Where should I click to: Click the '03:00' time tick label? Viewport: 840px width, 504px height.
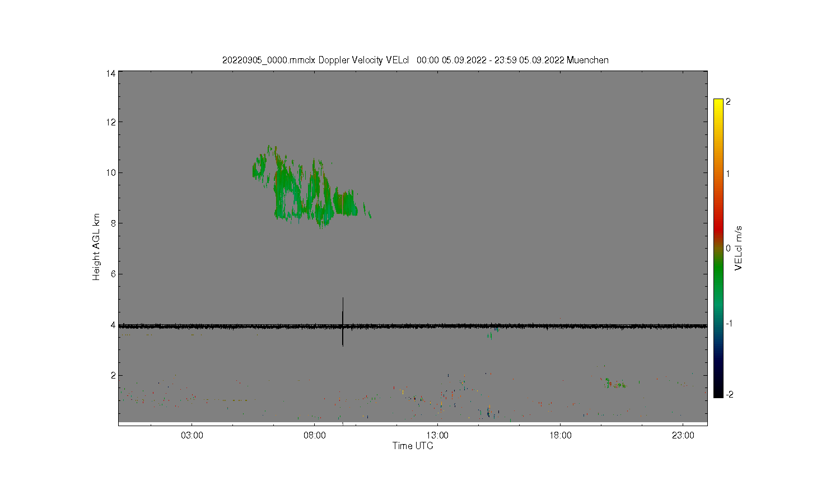pos(192,435)
